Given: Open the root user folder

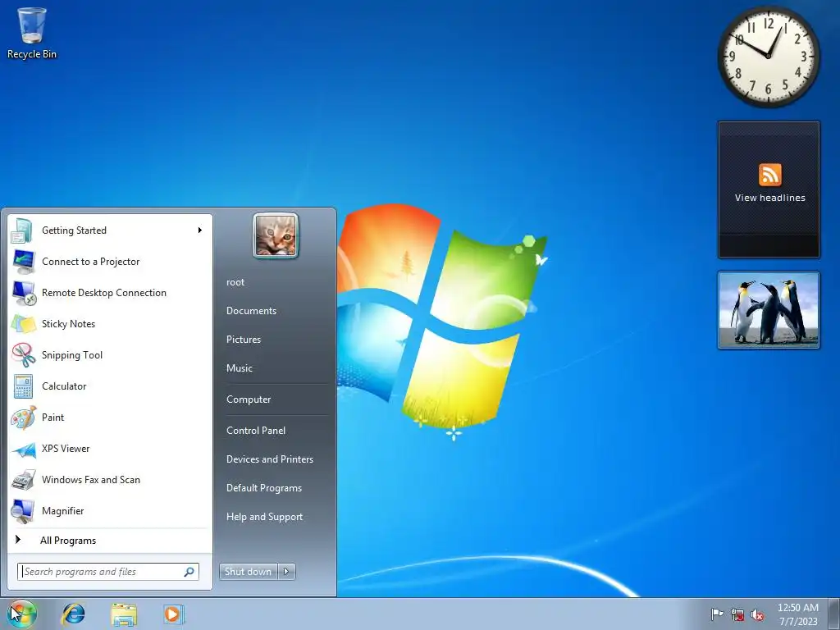Looking at the screenshot, I should pos(235,282).
